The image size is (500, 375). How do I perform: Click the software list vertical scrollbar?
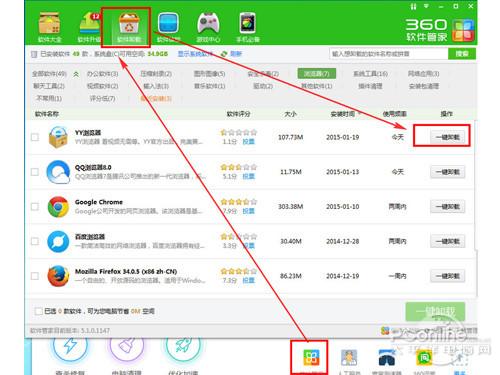476,185
